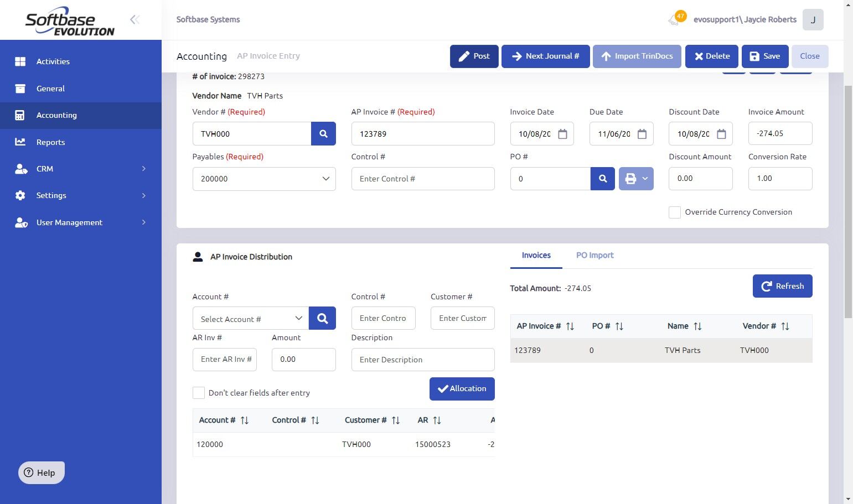Expand the Settings submenu
Screen dimensions: 853x504
click(144, 195)
